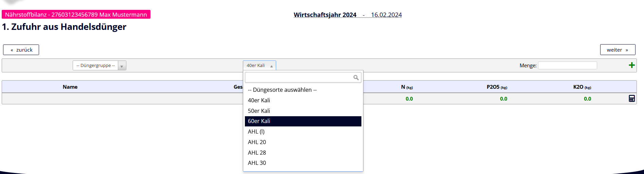Screen dimensions: 644x174
Task: Go back with the zurück button
Action: 21,50
